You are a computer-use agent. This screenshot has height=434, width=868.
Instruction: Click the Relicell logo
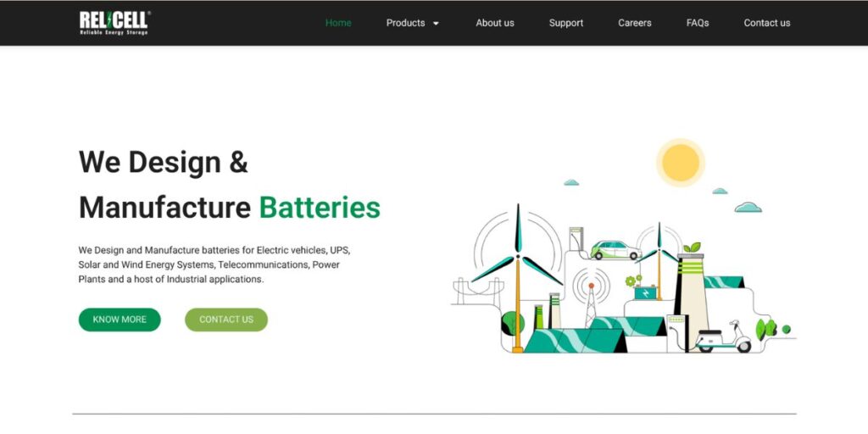(x=114, y=23)
